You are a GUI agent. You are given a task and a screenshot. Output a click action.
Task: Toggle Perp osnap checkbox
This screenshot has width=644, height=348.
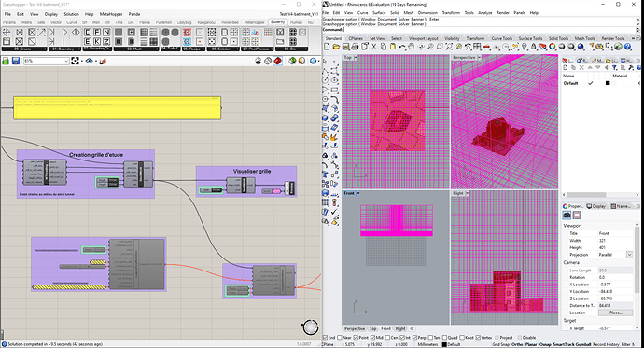coord(414,338)
